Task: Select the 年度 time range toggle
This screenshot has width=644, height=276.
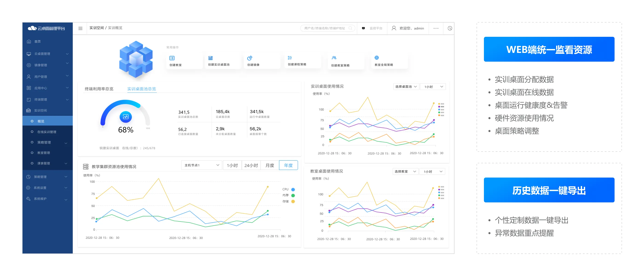Action: [x=288, y=165]
